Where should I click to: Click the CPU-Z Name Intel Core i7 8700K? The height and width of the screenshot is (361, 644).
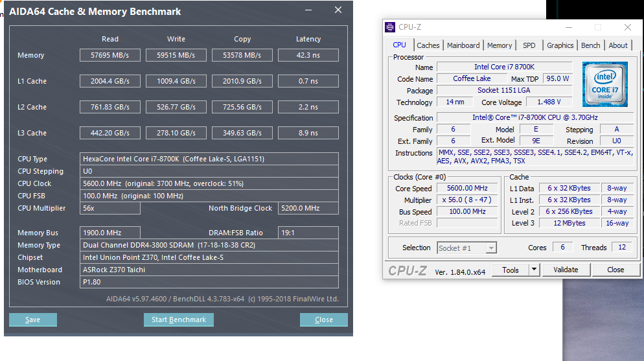[x=504, y=67]
